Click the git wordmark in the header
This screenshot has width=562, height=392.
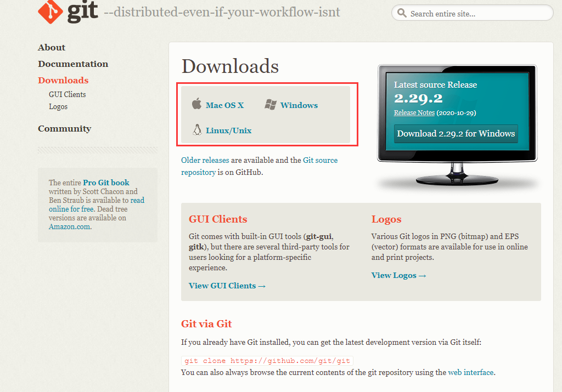(82, 11)
